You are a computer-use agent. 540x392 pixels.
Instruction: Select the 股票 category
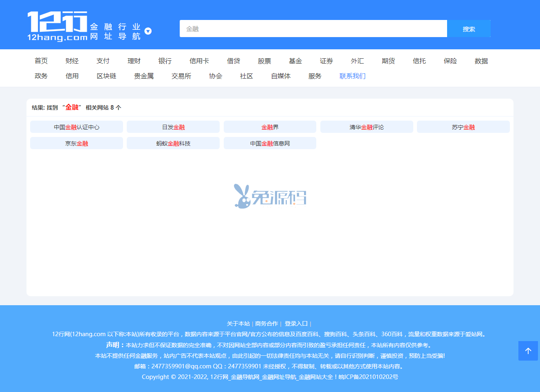pyautogui.click(x=264, y=61)
